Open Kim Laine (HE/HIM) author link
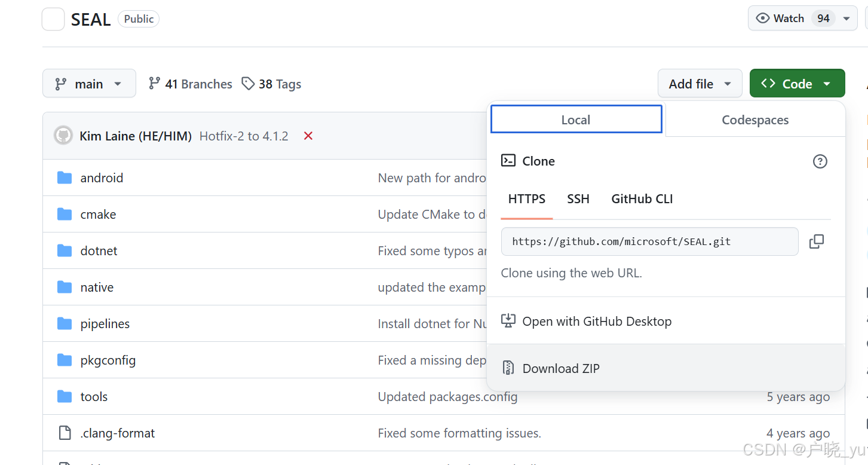 coord(136,136)
